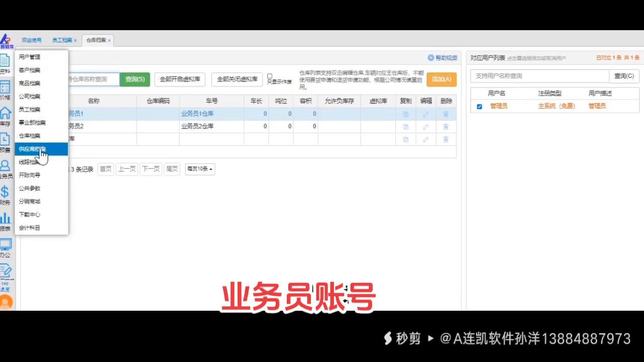
Task: Click the delete trash icon on the last warehouse row
Action: (446, 139)
